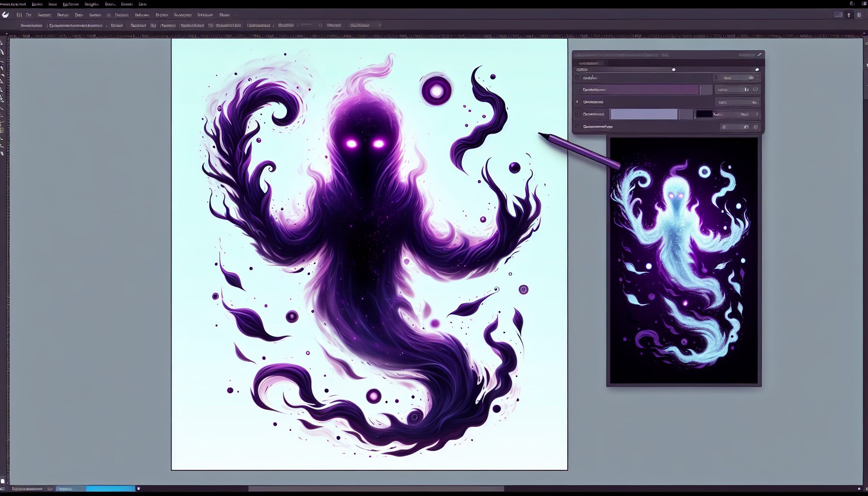Click the rounded square icon right of purple gradient row
The height and width of the screenshot is (496, 868).
755,90
